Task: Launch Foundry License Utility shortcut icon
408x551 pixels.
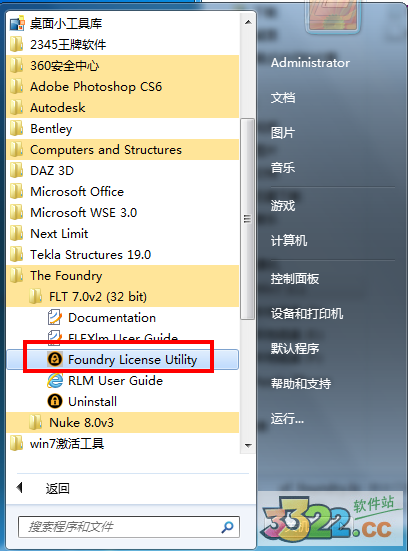Action: pos(55,359)
